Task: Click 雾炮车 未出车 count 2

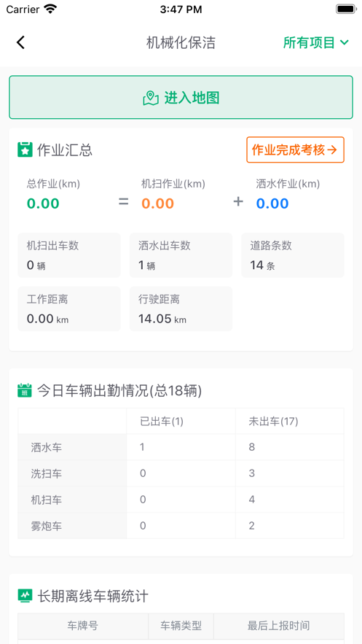Action: pos(252,526)
